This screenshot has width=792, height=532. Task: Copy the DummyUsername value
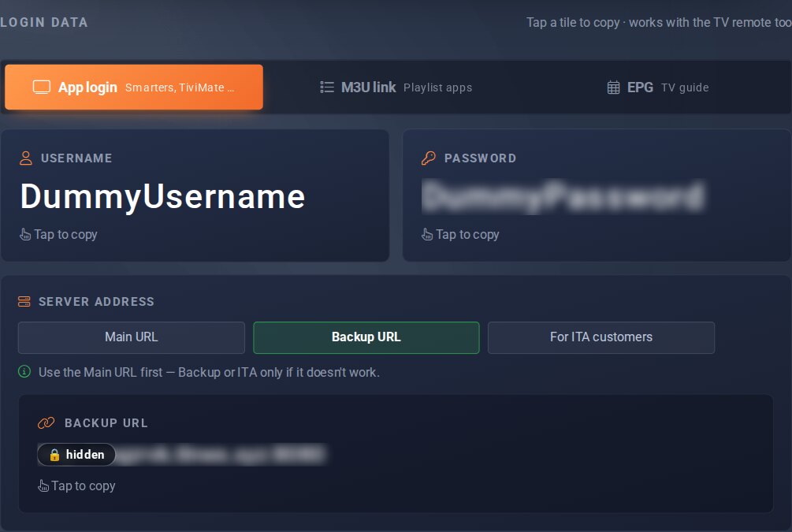point(162,196)
